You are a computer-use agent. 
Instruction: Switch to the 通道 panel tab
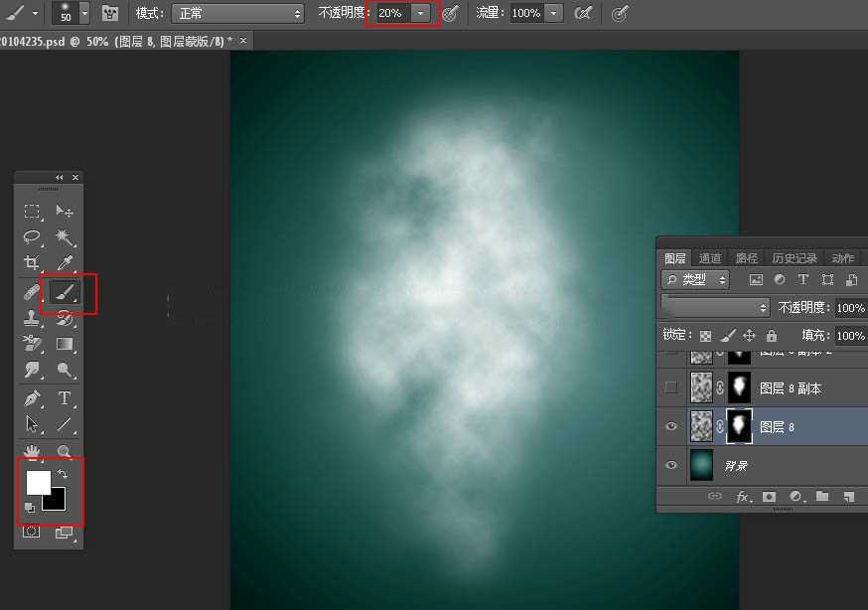click(709, 257)
